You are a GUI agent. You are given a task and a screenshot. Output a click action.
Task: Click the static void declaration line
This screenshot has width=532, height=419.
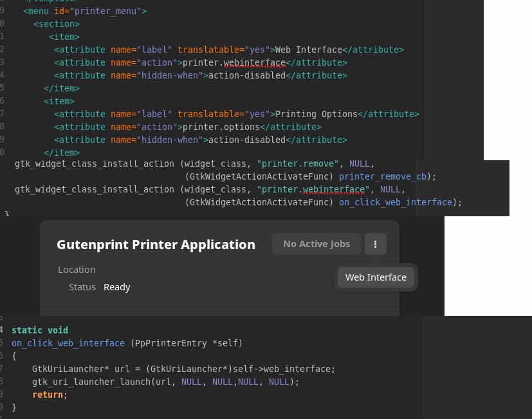click(x=40, y=330)
